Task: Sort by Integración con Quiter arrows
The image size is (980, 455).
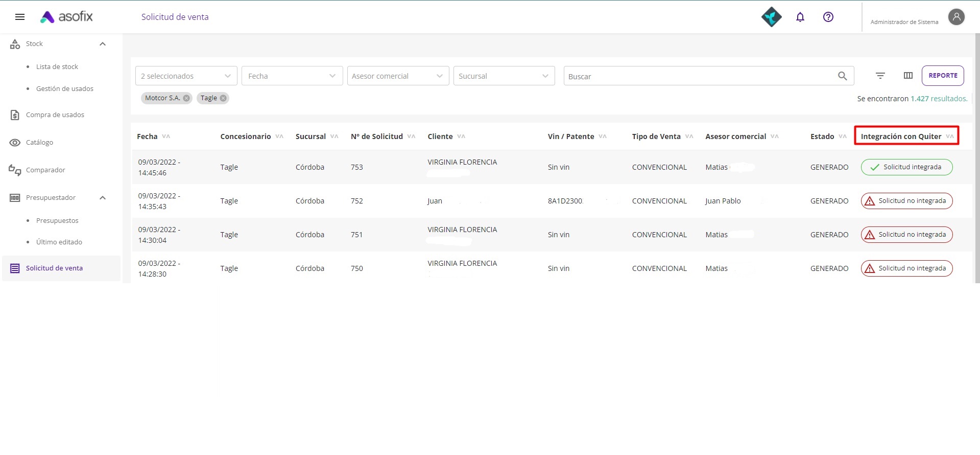Action: [950, 136]
